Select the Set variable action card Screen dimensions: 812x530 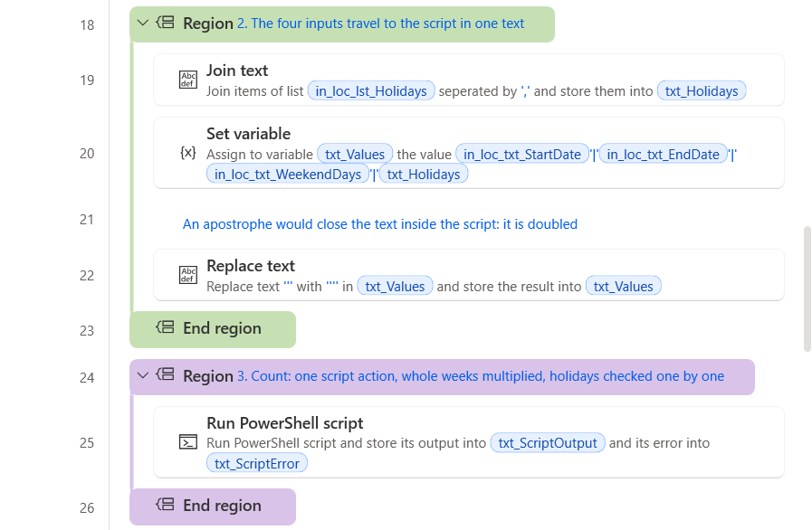[x=469, y=153]
